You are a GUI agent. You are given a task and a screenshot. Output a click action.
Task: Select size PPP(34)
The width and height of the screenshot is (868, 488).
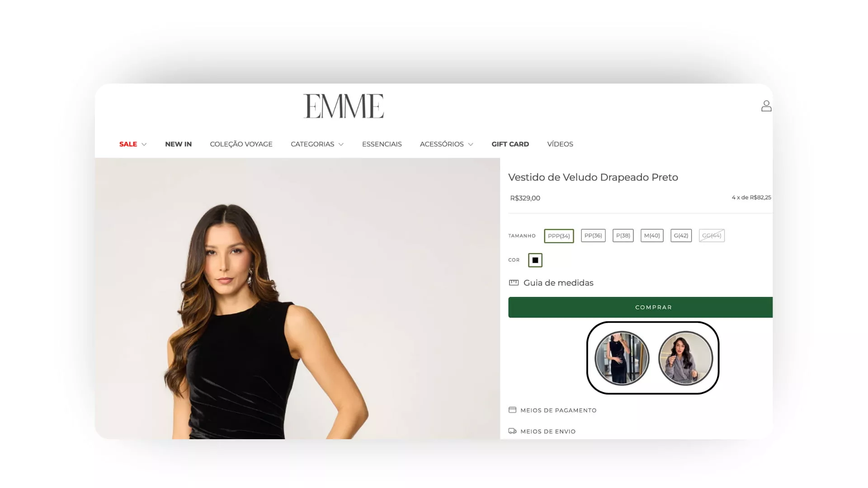(x=559, y=236)
